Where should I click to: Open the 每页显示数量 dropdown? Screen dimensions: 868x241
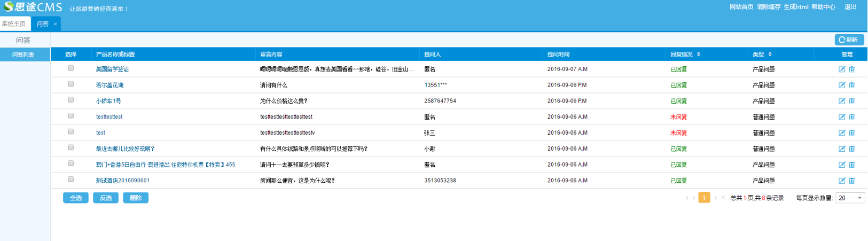point(850,198)
